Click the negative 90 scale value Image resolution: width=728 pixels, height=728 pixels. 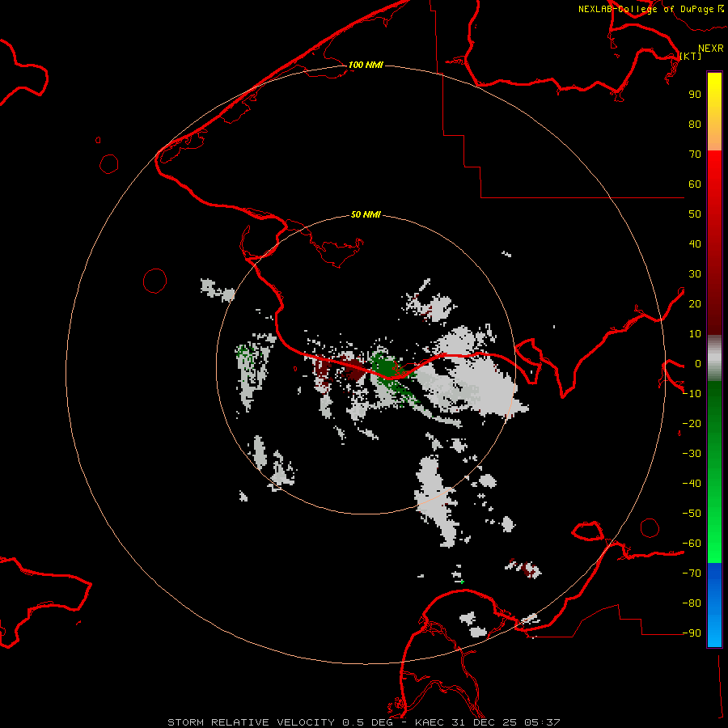[692, 633]
